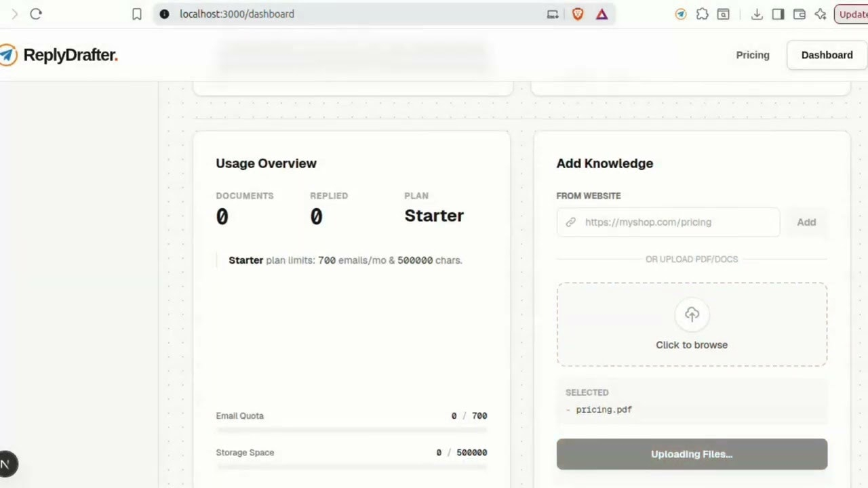Click the upload cloud icon in dropzone
The width and height of the screenshot is (868, 488).
point(692,314)
